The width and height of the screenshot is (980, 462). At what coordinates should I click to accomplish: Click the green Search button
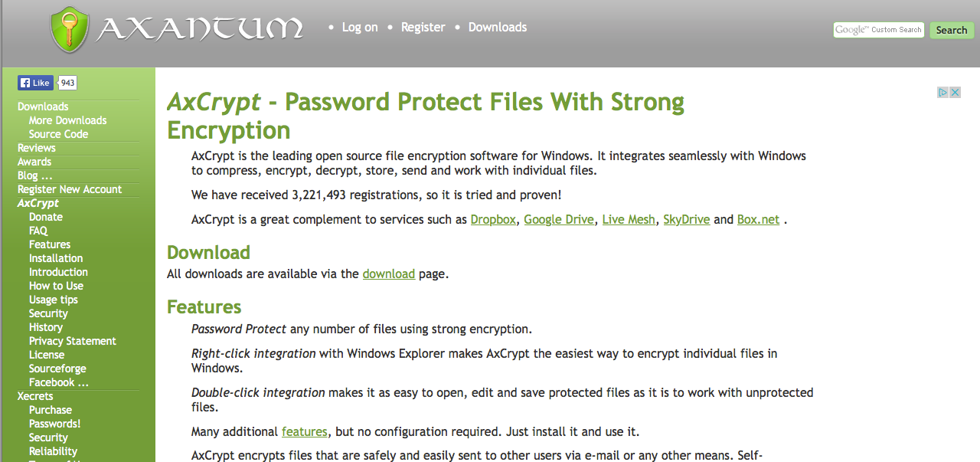click(952, 30)
